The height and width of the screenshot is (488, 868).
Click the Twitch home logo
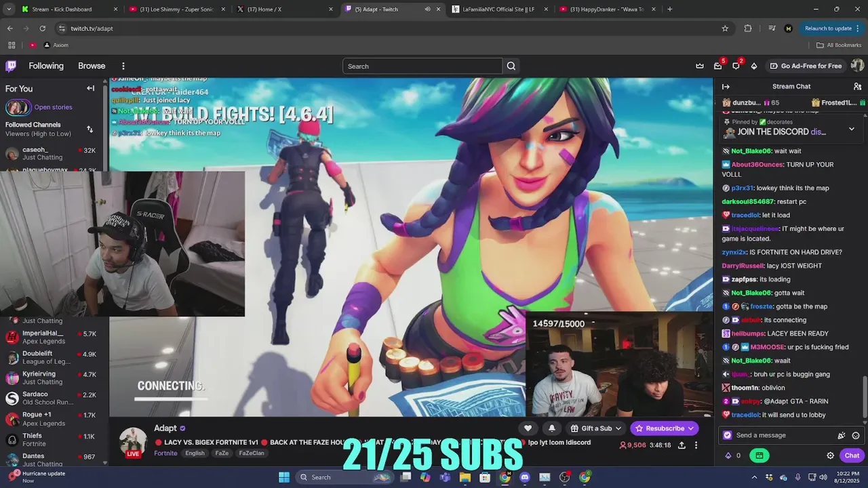11,66
